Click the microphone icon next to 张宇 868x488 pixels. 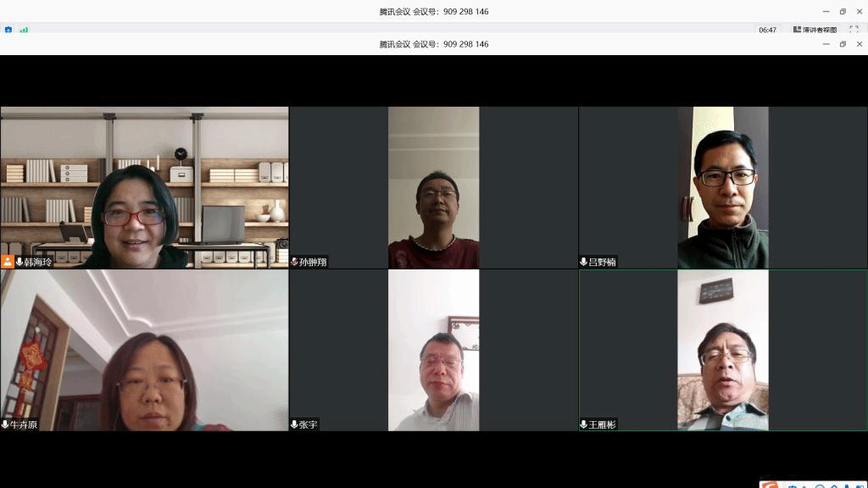[x=294, y=424]
